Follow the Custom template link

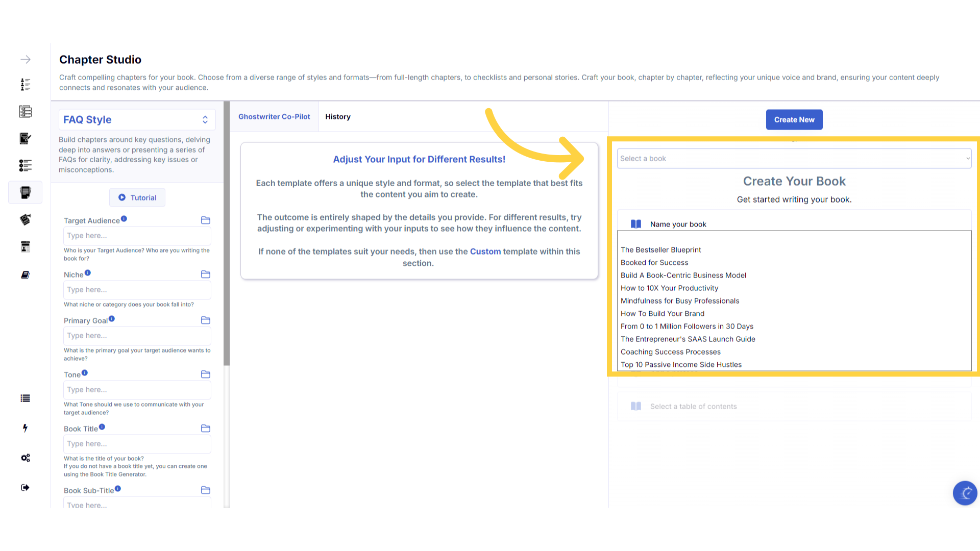(x=485, y=252)
